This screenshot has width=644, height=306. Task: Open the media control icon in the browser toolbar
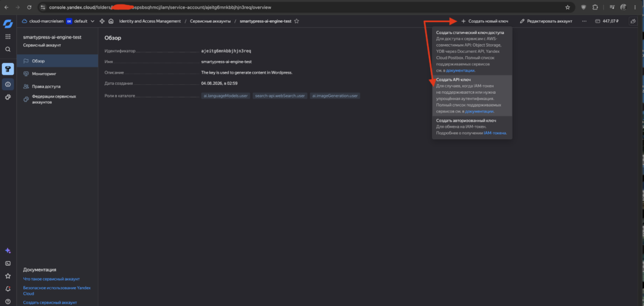click(x=612, y=7)
